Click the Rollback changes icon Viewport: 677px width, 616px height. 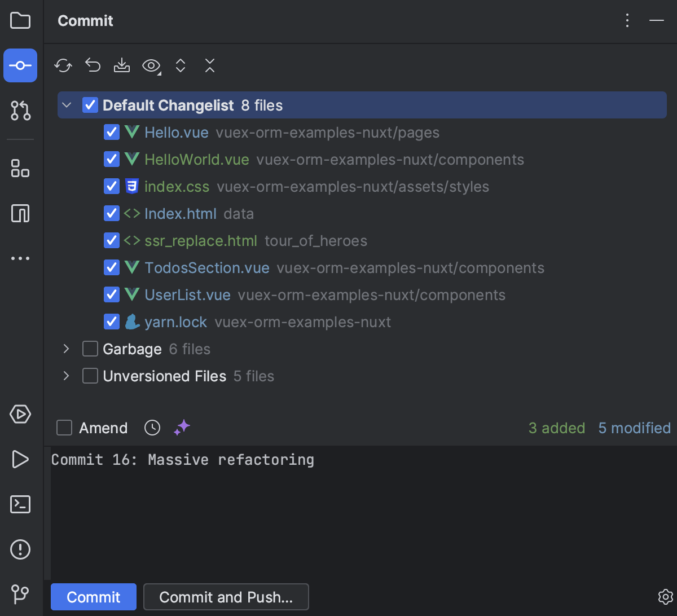(x=93, y=66)
